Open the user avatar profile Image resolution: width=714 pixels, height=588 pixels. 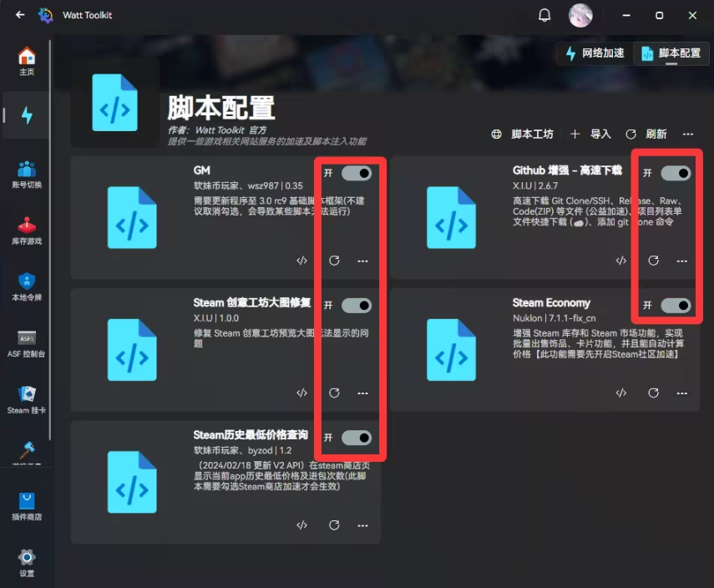(580, 15)
